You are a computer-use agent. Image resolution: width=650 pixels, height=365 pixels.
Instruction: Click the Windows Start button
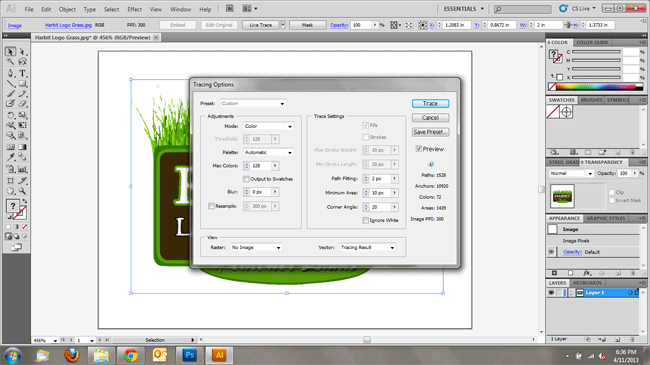13,355
